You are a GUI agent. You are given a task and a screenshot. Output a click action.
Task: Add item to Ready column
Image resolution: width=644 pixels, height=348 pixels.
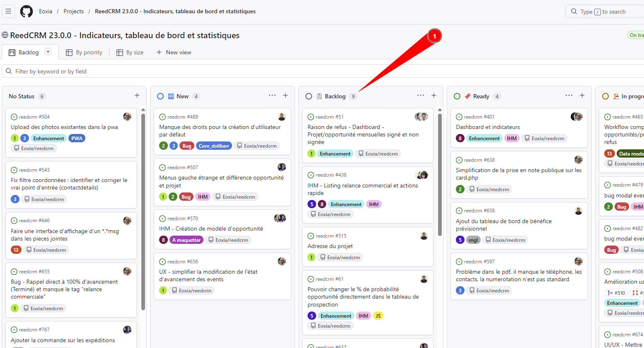pyautogui.click(x=582, y=95)
